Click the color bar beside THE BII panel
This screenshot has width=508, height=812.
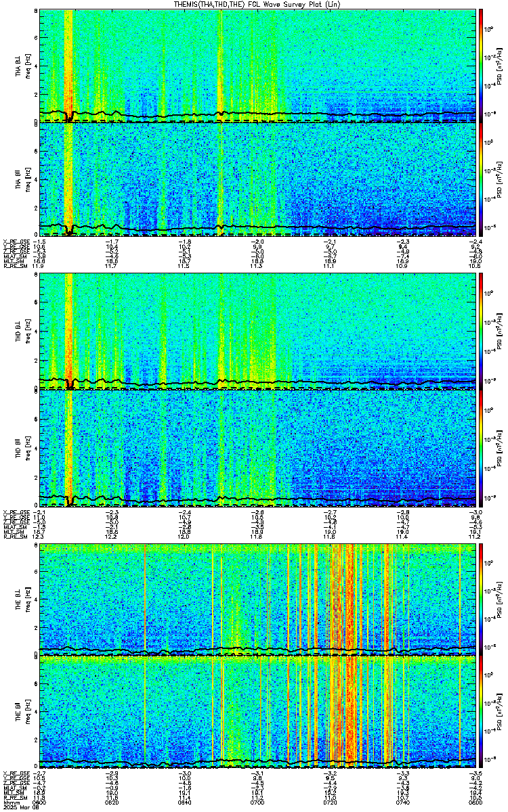click(x=482, y=712)
